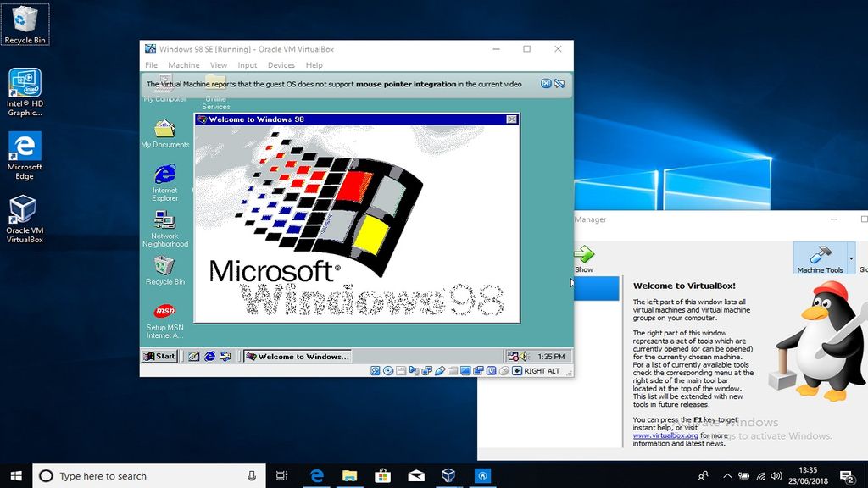Show hidden icons in the system tray
Screen dimensions: 868x488
pos(727,476)
